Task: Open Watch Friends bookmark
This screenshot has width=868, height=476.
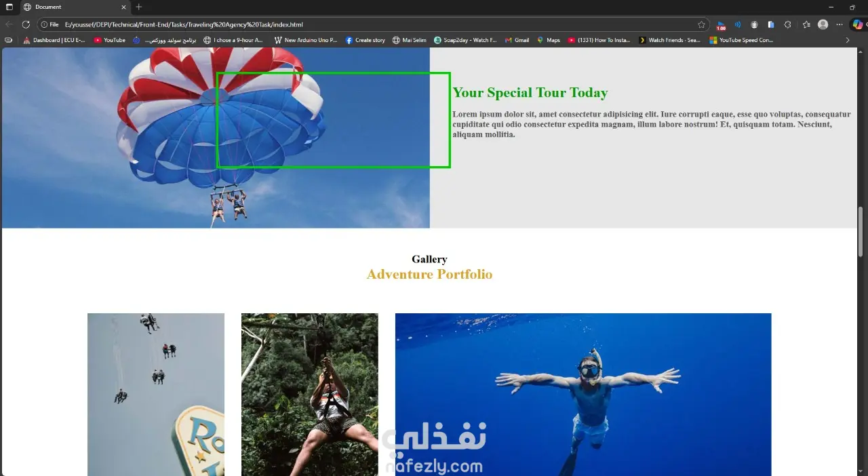Action: point(669,40)
